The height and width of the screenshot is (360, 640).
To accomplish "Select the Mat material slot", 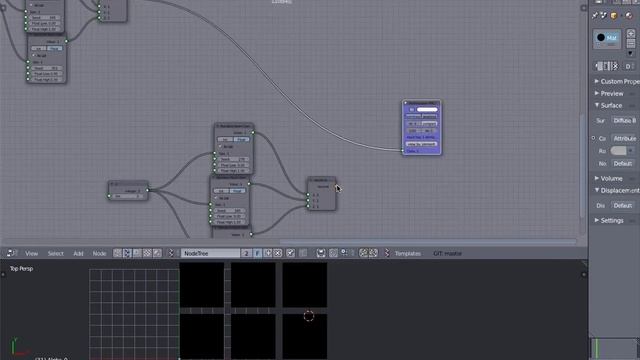I will pyautogui.click(x=607, y=38).
